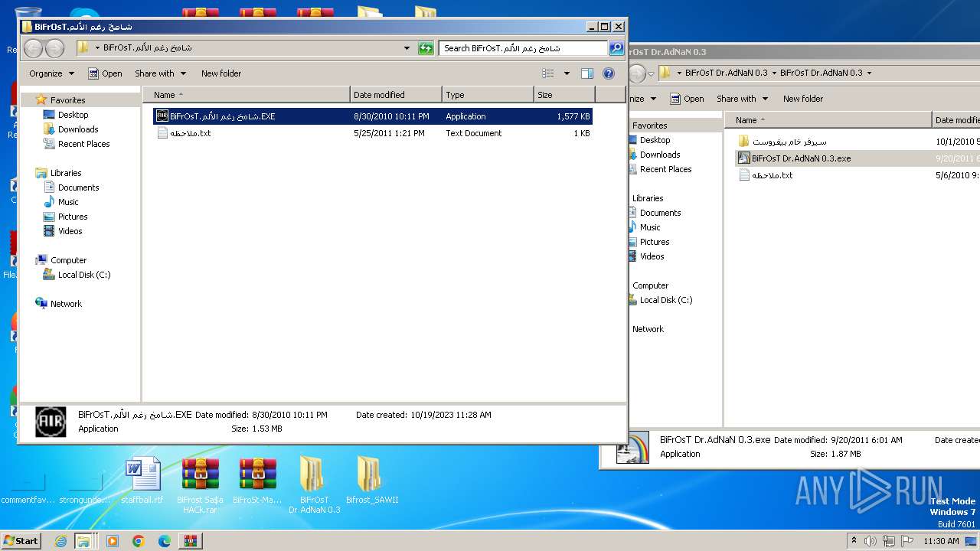Expand breadcrumb dropdown arrow in back window
The height and width of the screenshot is (551, 980).
tap(869, 73)
